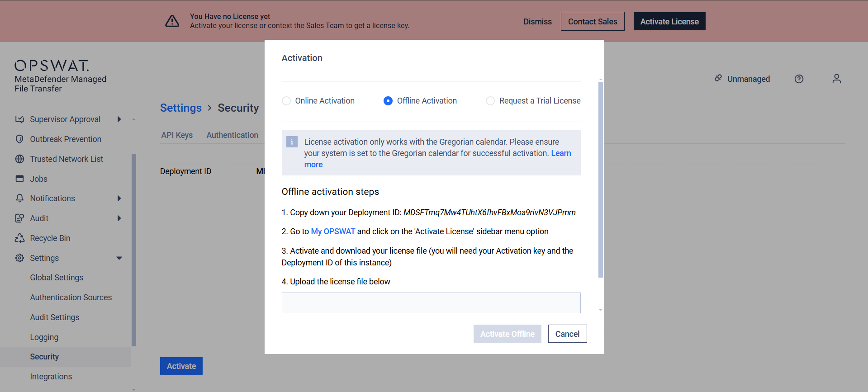Click the Activation dialog vertical scrollbar
868x392 pixels.
coord(601,180)
